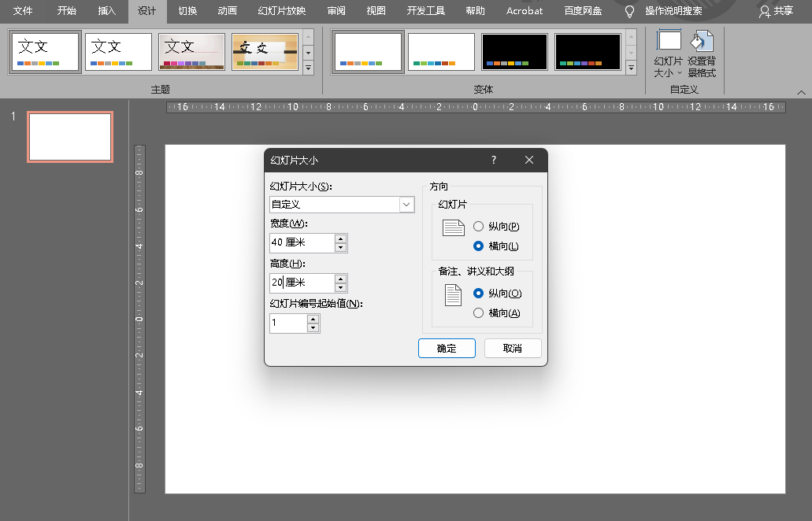Decrease the 高度 height spinner
Screen dimensions: 812x521
click(x=340, y=288)
